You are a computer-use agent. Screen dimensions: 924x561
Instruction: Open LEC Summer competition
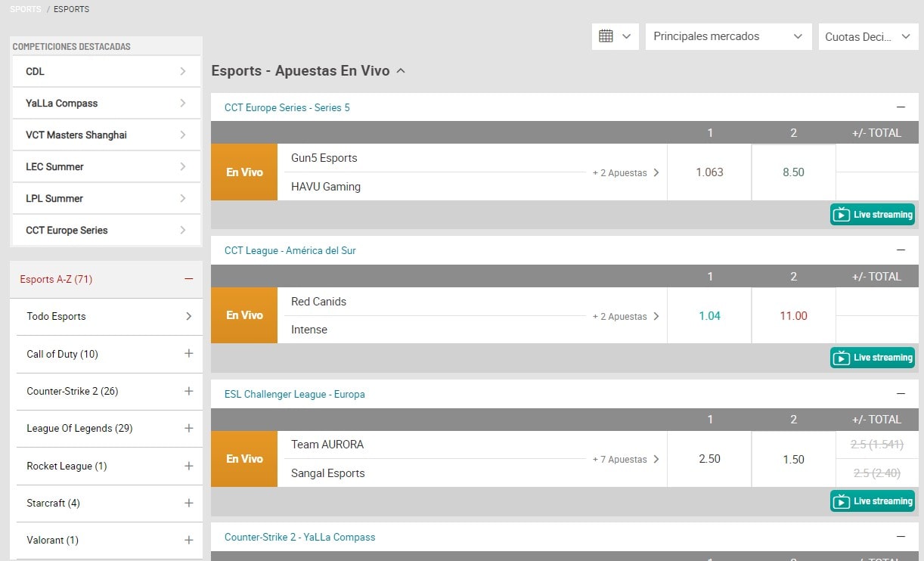pos(106,166)
